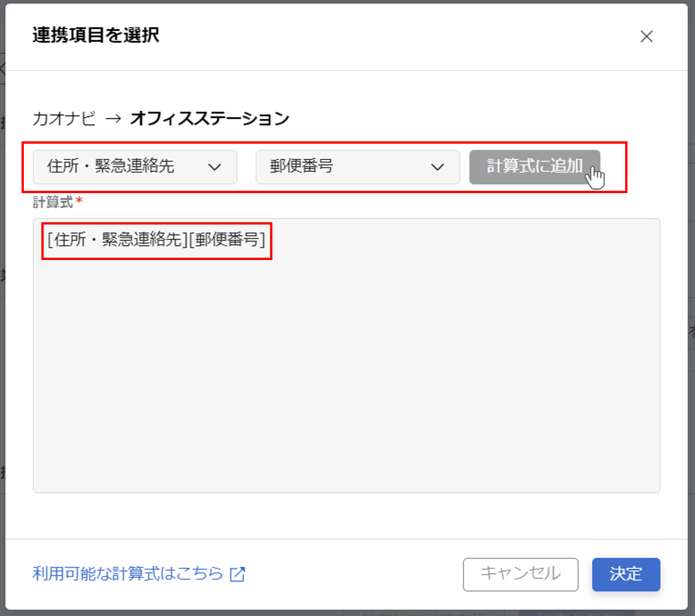Screen dimensions: 695x616
Task: Click the red required asterisk by 計算式
Action: click(x=80, y=201)
